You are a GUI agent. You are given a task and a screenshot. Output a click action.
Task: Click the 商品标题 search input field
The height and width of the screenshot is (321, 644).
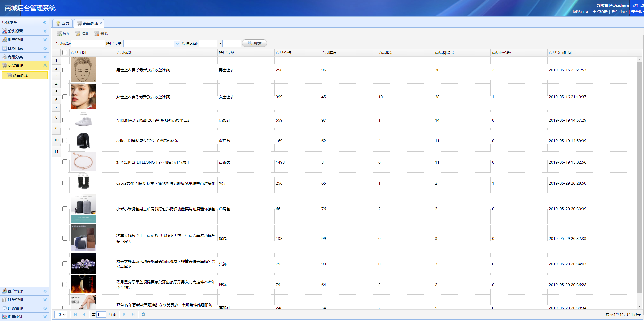(88, 44)
